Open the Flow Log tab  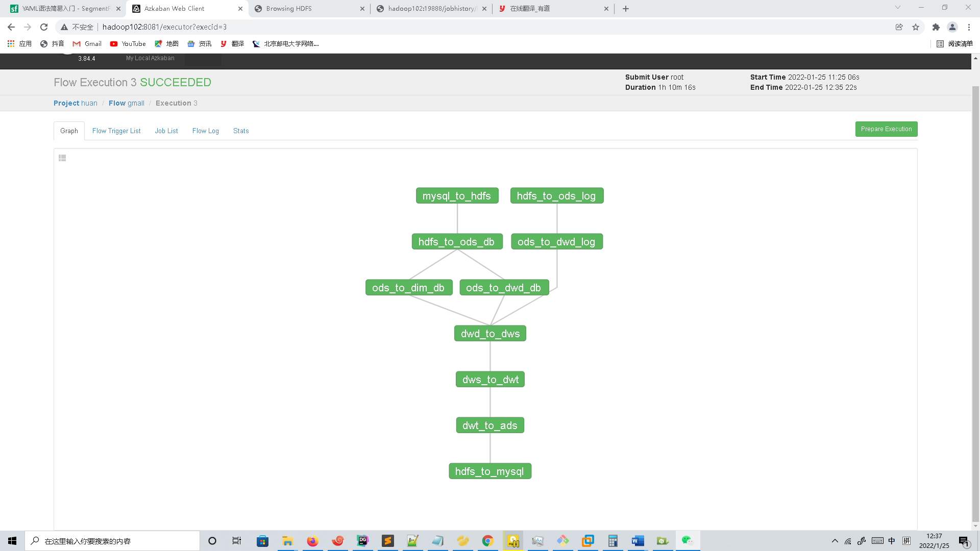click(x=205, y=131)
